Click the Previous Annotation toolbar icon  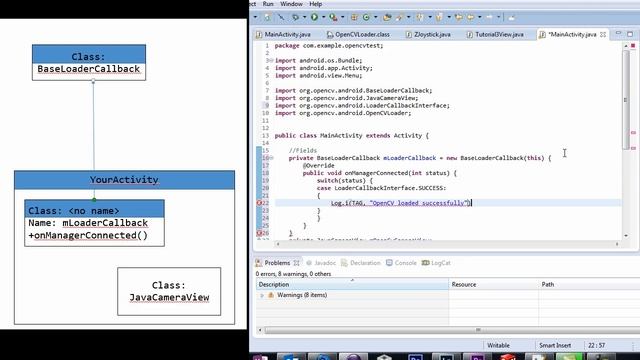439,17
